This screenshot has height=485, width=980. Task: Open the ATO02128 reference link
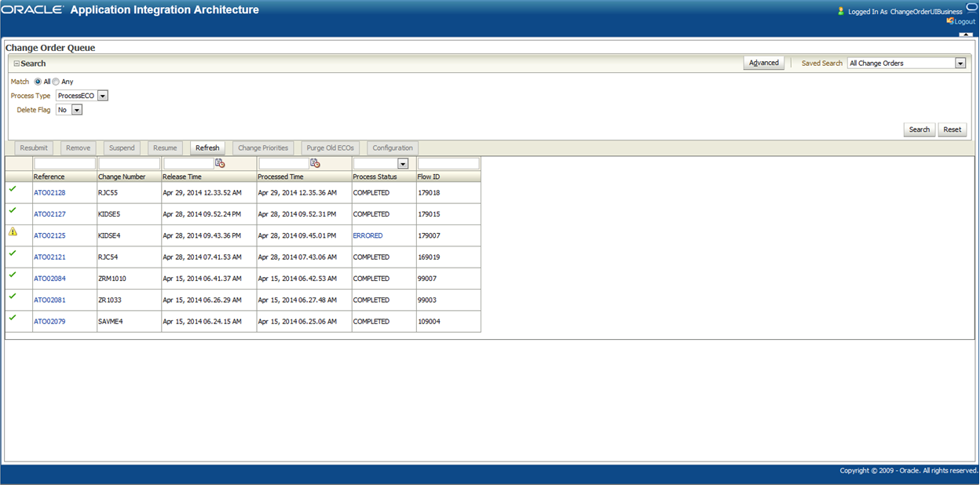(x=49, y=193)
